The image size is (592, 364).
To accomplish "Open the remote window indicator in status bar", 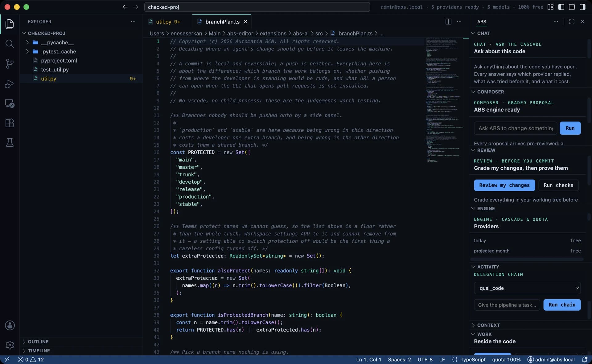I will coord(7,359).
